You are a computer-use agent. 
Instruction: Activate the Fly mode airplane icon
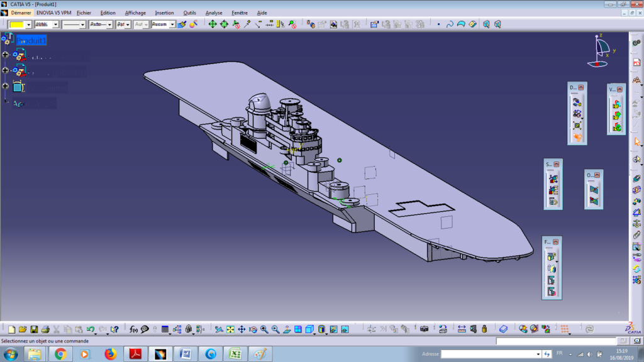pos(219,329)
